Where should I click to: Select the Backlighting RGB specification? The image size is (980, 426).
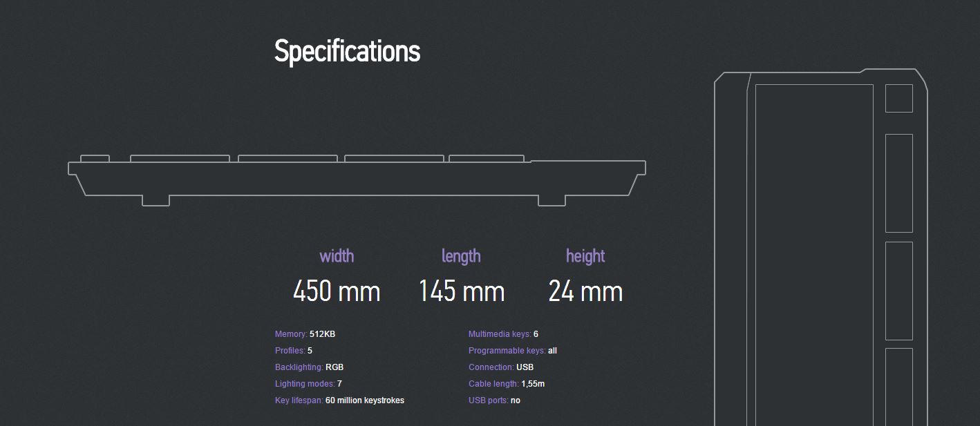coord(309,367)
